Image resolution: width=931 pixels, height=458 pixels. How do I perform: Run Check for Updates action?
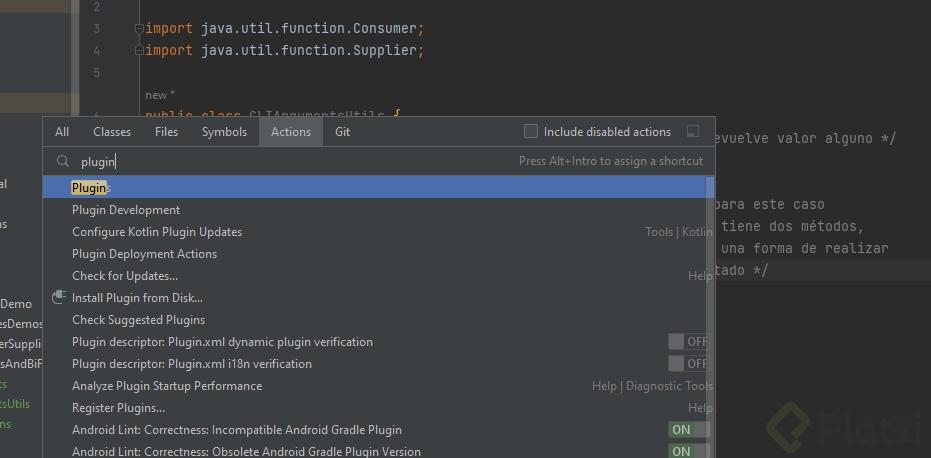[125, 276]
